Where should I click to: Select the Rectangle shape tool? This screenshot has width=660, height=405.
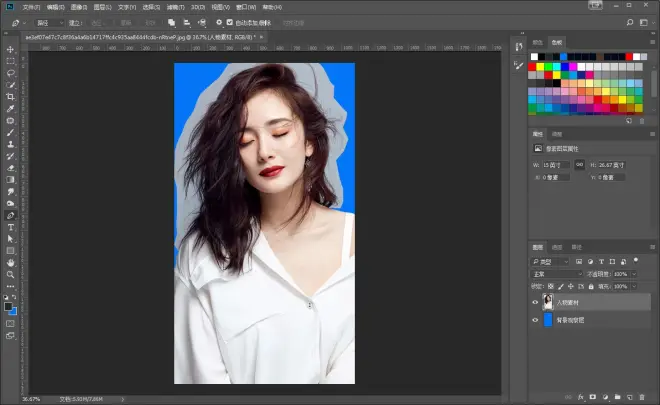tap(10, 251)
